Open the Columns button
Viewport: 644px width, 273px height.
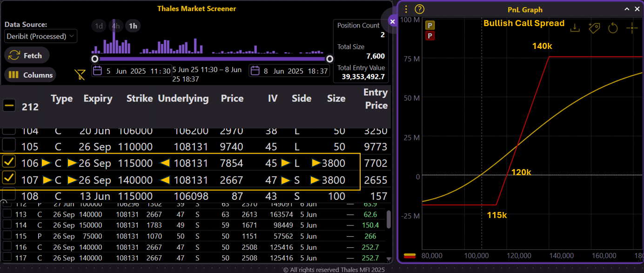point(30,75)
